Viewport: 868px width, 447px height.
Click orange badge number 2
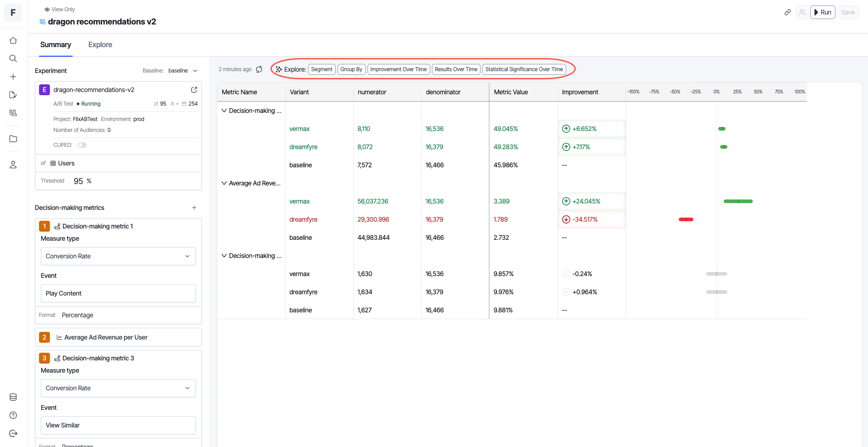pos(44,337)
